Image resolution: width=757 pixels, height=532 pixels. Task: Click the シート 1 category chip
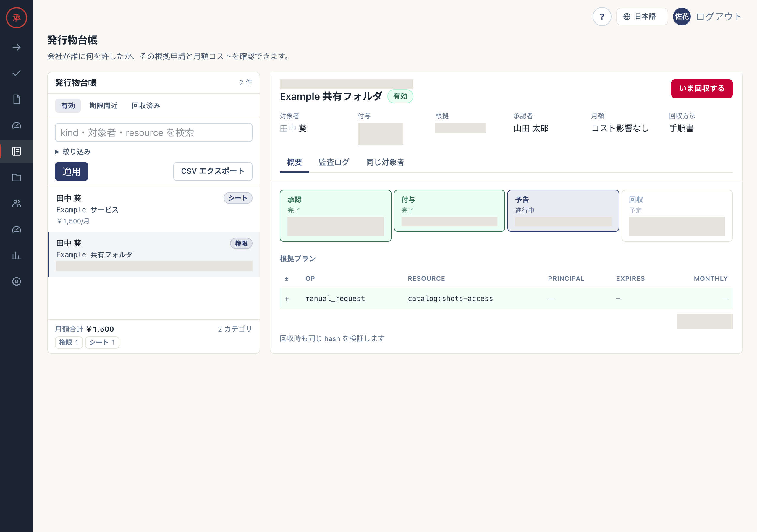(102, 343)
